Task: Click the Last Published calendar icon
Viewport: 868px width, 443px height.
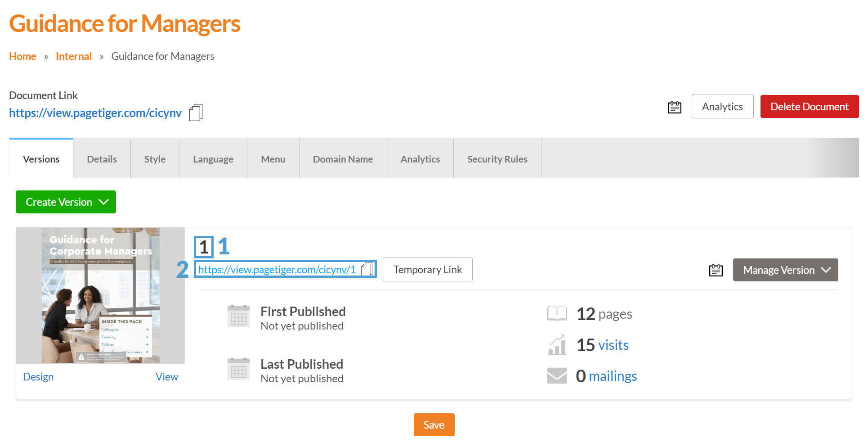Action: coord(238,369)
